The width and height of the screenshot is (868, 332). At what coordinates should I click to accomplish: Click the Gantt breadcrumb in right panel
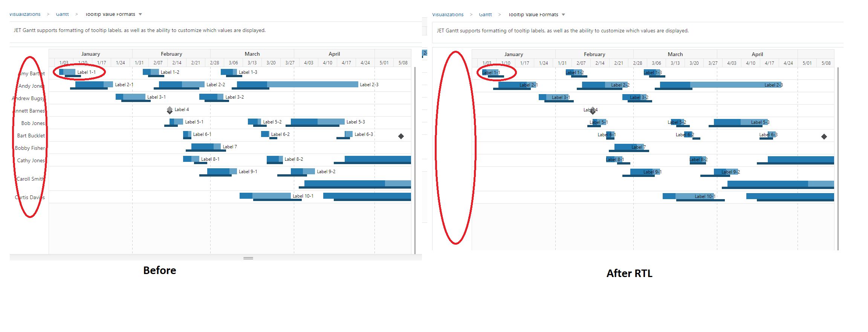click(485, 15)
